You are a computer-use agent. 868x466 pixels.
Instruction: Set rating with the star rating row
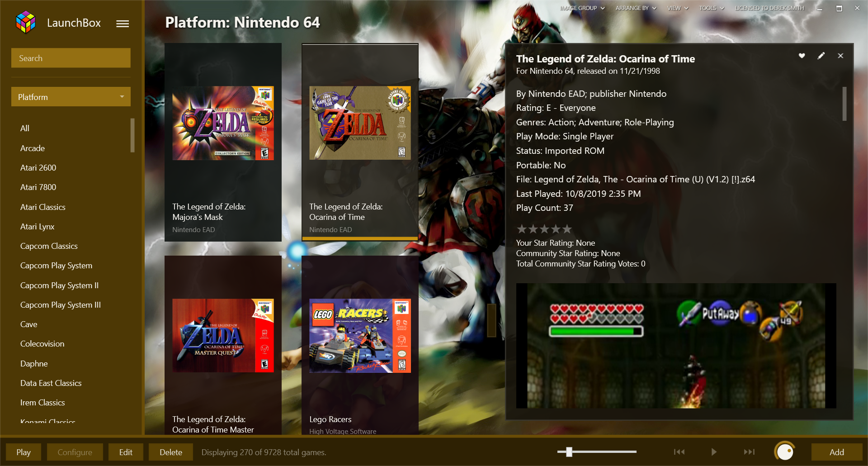(x=544, y=229)
